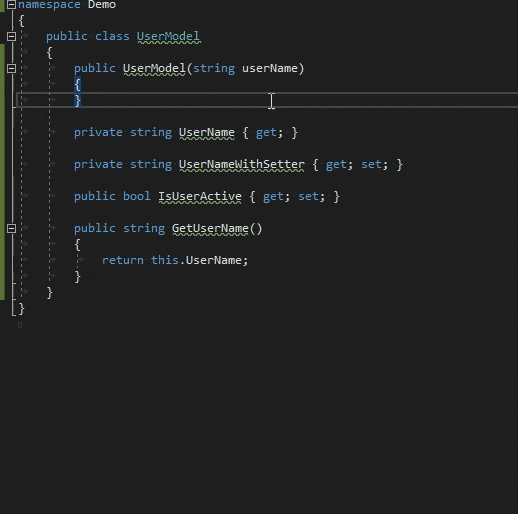Click the UserModel constructor name
This screenshot has height=514, width=518.
(x=154, y=68)
